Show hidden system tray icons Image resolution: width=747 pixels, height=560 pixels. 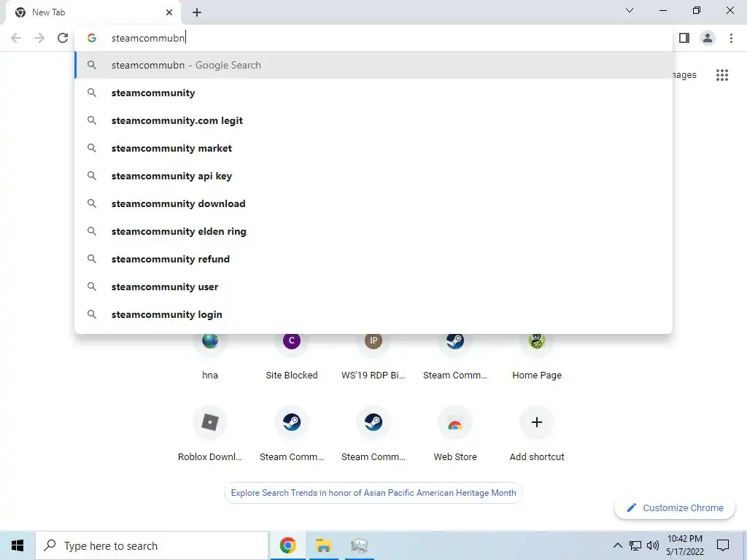coord(617,545)
